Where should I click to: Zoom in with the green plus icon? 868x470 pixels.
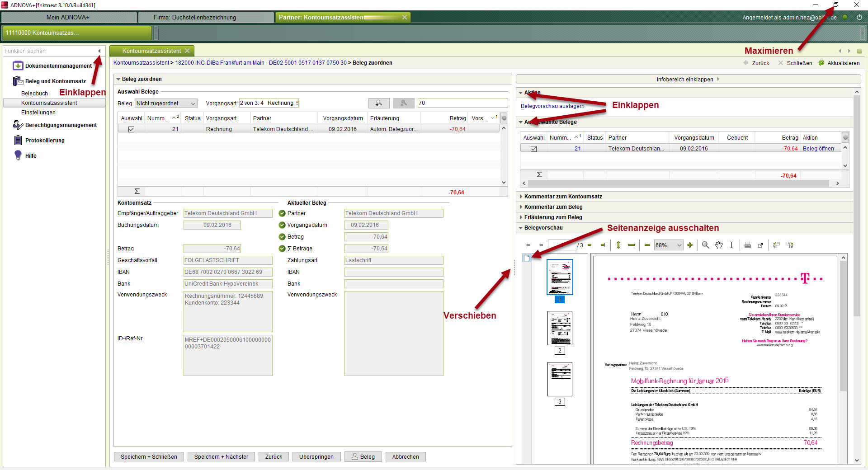pyautogui.click(x=690, y=245)
